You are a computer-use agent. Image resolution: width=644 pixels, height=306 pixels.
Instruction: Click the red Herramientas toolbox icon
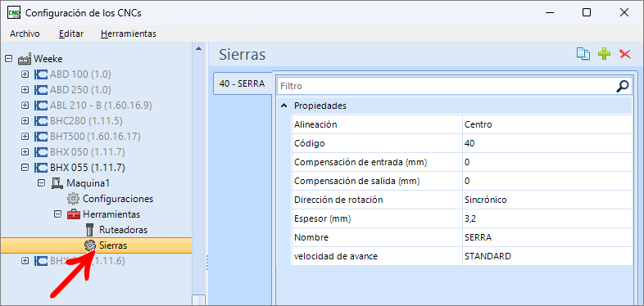(73, 214)
